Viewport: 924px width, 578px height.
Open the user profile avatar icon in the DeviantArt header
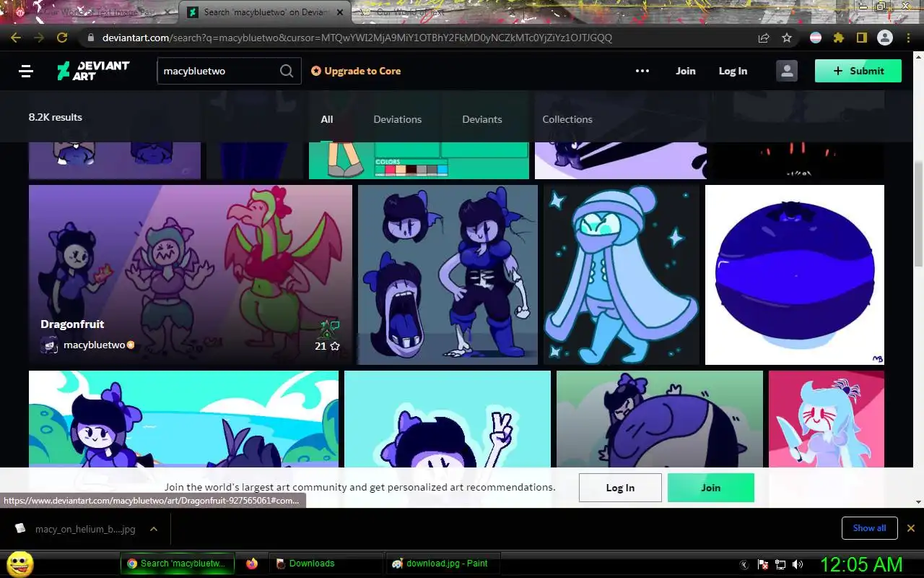tap(787, 71)
